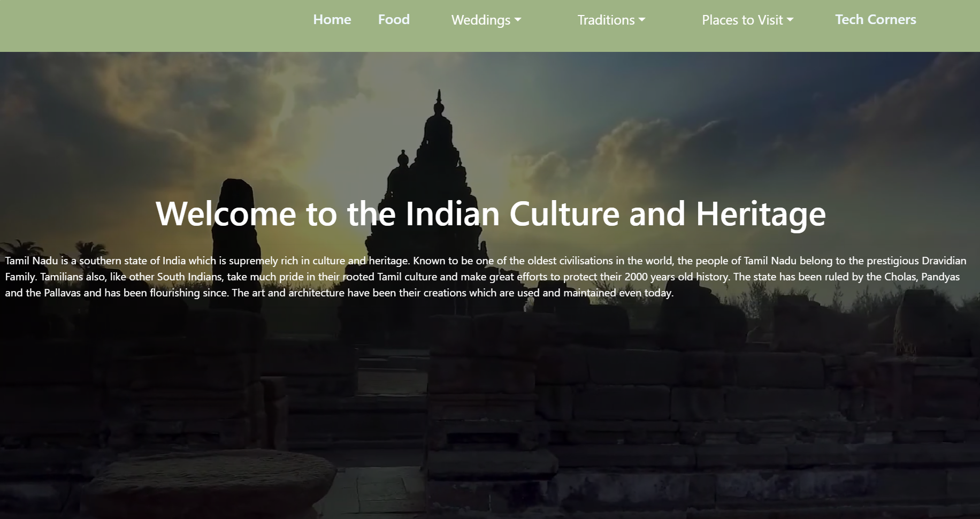Screen dimensions: 980x519
Task: Click the Welcome to Indian Culture heading
Action: [490, 213]
